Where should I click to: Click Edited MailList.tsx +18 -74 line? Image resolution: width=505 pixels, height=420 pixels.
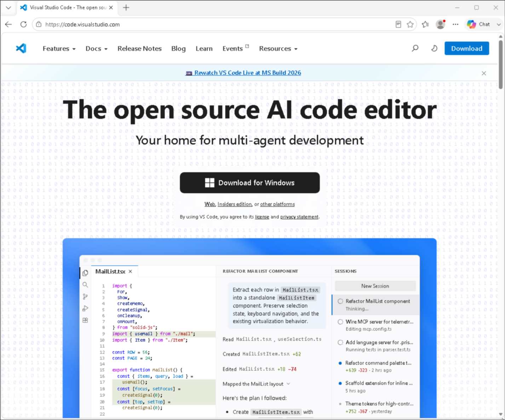pos(259,369)
